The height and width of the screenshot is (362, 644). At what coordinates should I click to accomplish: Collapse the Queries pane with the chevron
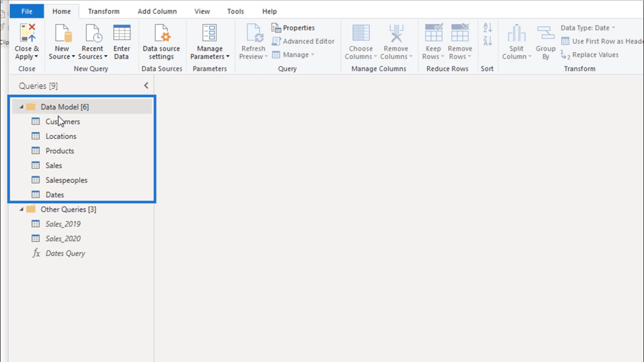[146, 85]
